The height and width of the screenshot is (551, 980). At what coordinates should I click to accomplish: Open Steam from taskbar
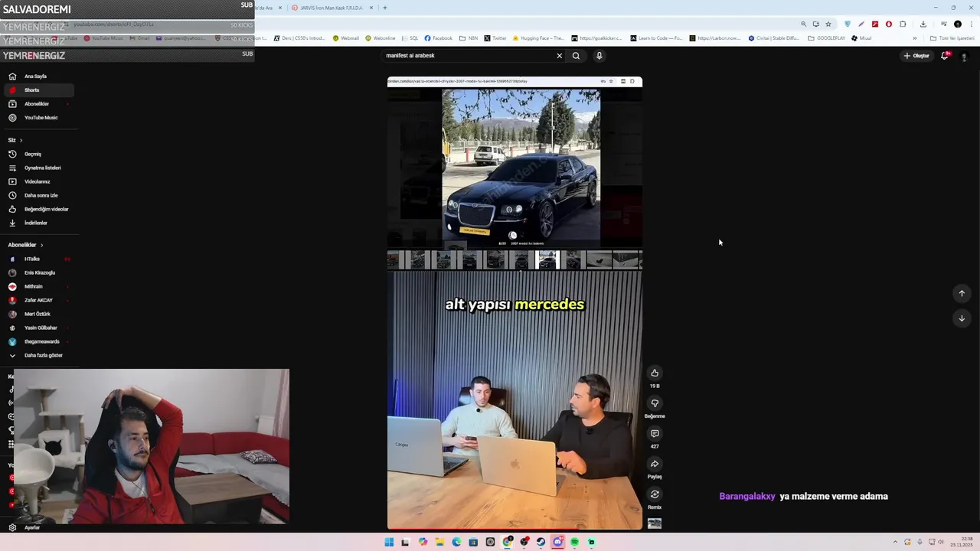[541, 542]
